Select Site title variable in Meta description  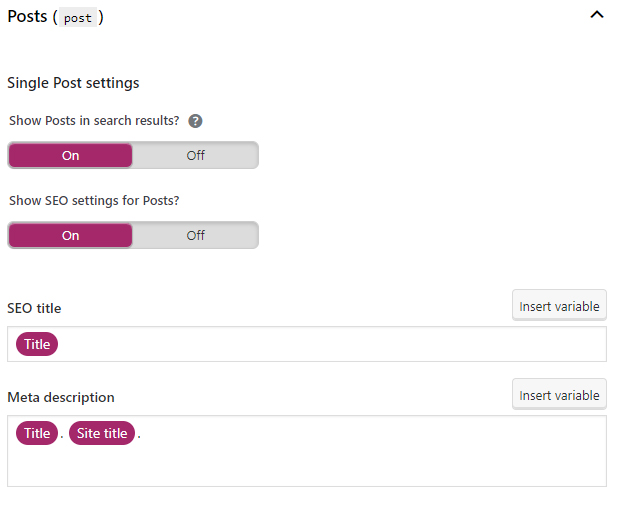102,433
